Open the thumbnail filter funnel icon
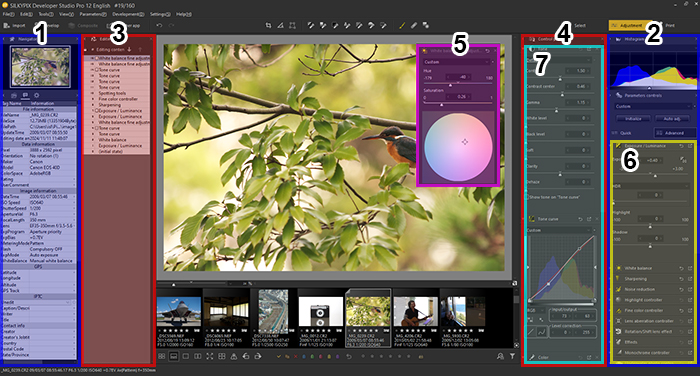 [512, 356]
